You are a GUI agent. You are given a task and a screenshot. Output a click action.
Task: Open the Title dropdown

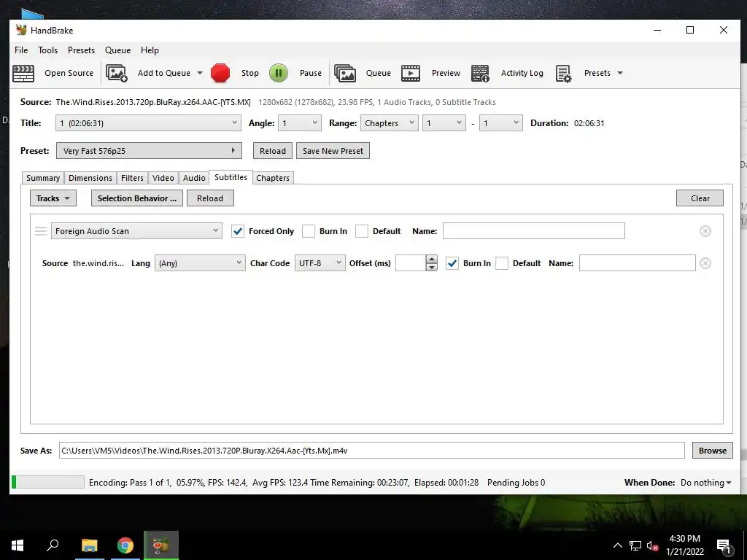pyautogui.click(x=148, y=122)
